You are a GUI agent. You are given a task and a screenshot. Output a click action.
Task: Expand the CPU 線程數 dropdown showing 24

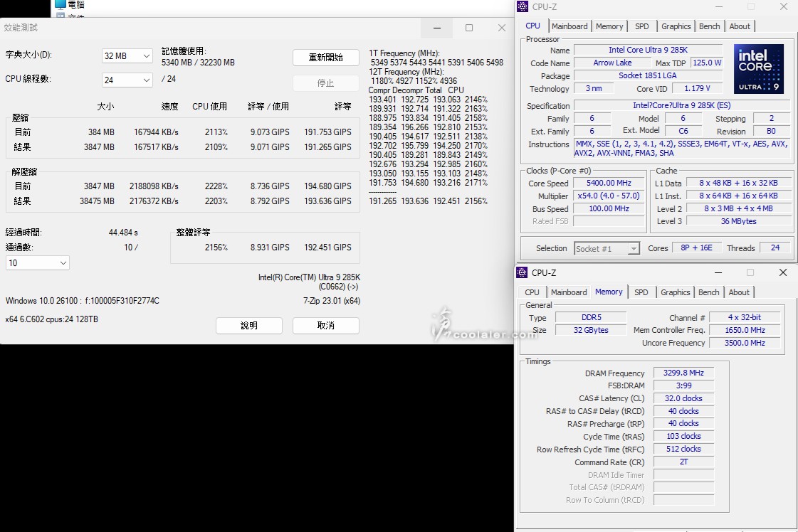coord(127,80)
